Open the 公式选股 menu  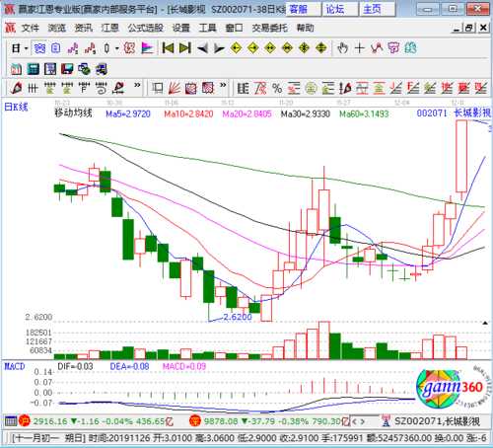click(x=146, y=29)
